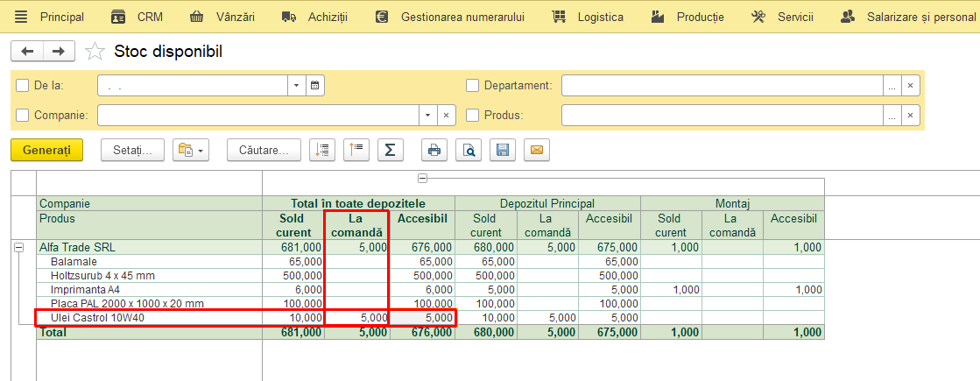Check the Departament filter checkbox
Viewport: 980px width, 381px height.
[x=473, y=86]
